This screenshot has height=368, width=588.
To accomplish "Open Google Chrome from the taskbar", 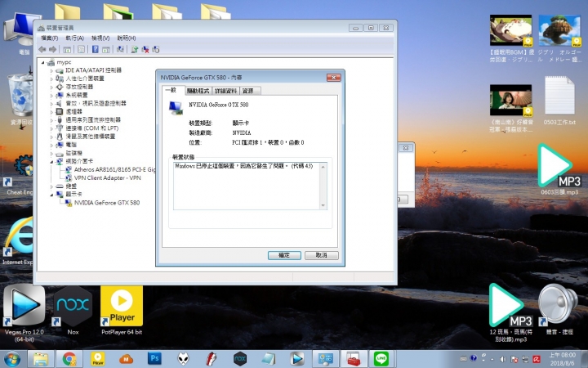I will point(69,359).
